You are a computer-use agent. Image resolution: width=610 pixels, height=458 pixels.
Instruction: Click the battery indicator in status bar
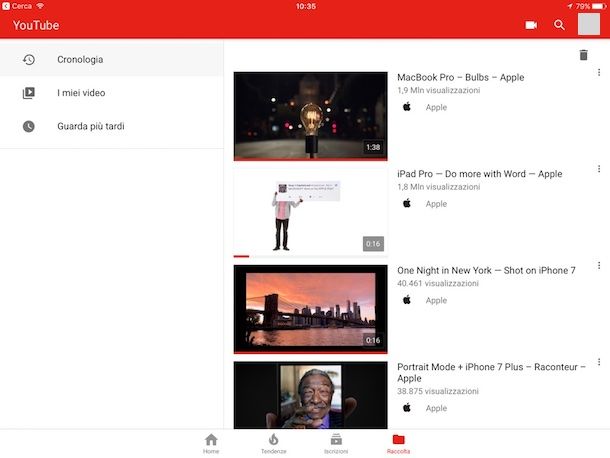point(599,6)
